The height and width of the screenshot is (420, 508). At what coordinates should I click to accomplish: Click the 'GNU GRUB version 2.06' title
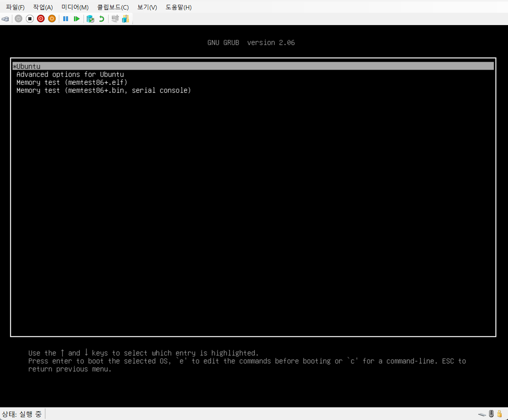[251, 43]
